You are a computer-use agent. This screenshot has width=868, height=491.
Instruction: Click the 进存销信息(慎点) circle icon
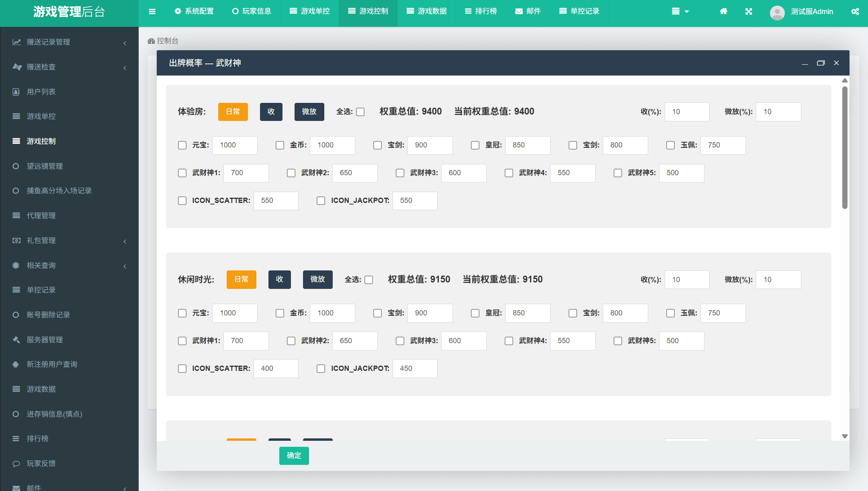point(16,414)
